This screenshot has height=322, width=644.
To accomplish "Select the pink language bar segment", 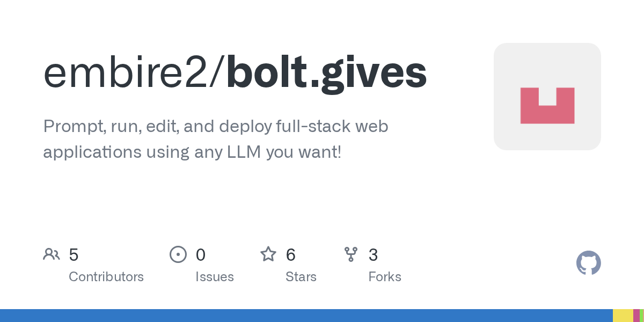I will pyautogui.click(x=636, y=316).
